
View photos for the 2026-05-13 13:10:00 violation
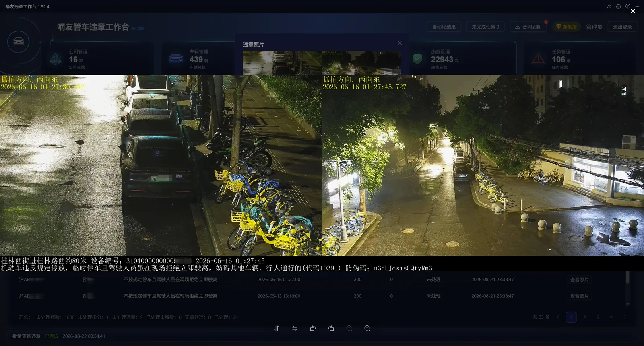coord(579,296)
